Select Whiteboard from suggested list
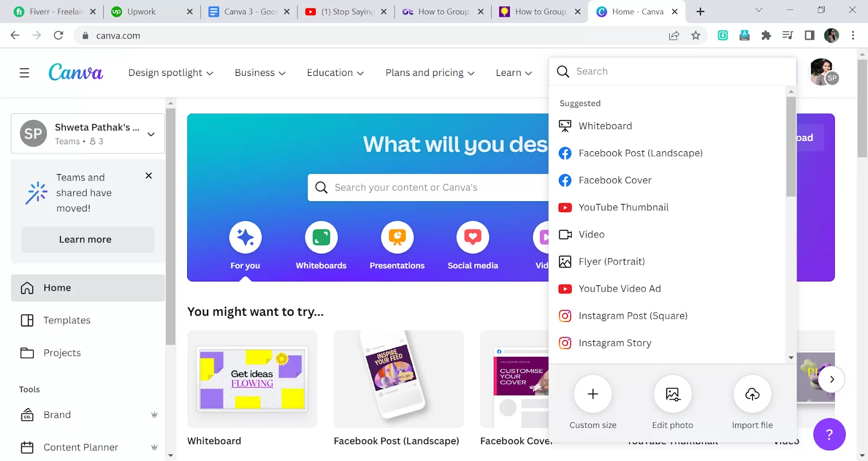This screenshot has height=461, width=868. 667,126
